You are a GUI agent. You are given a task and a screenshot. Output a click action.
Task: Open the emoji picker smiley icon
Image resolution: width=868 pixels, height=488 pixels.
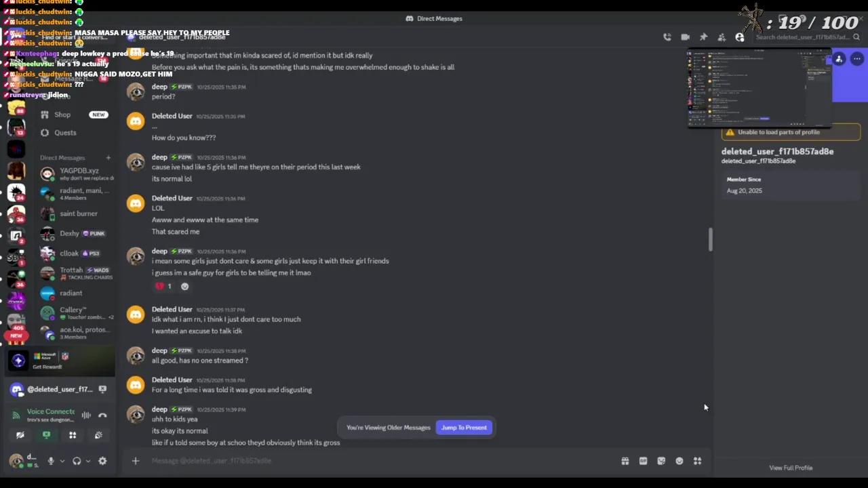679,461
